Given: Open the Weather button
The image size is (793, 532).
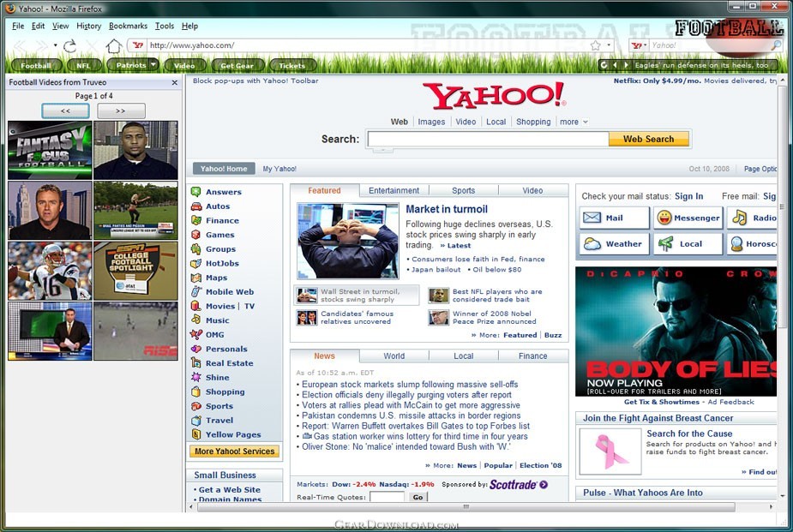Looking at the screenshot, I should pos(615,244).
